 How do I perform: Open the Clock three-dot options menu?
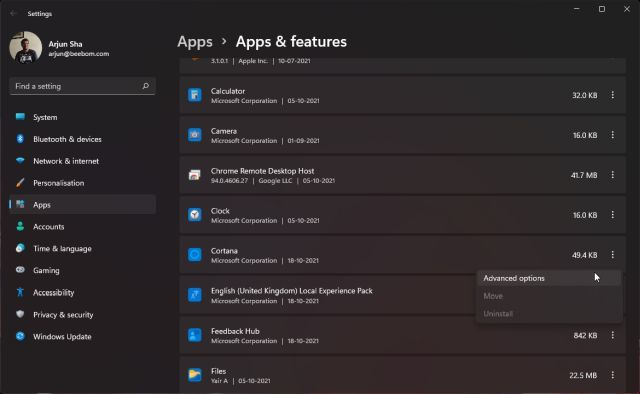tap(612, 215)
